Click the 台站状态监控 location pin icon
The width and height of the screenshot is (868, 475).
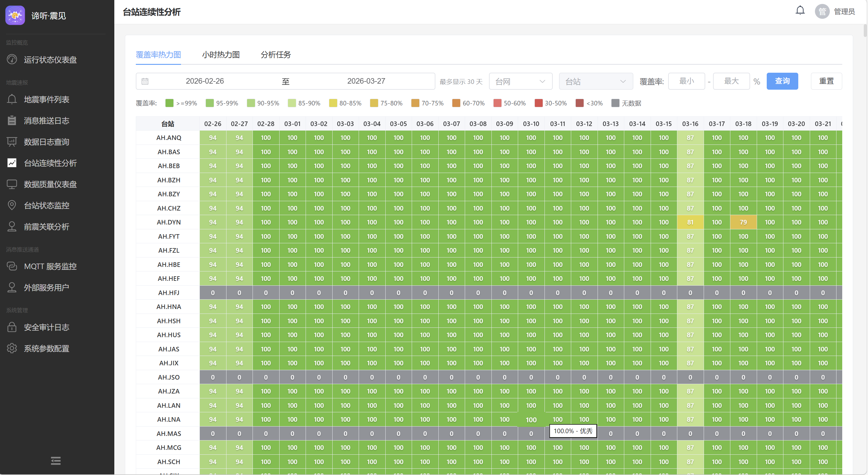[12, 205]
